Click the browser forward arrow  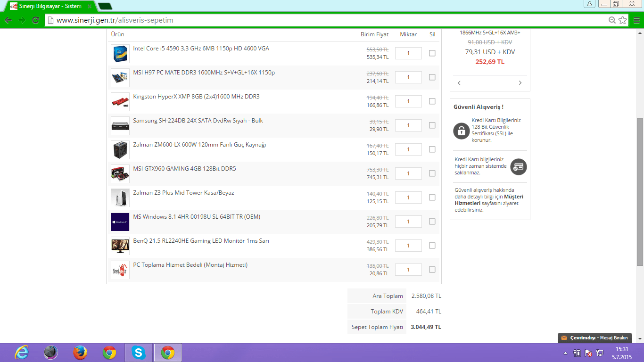(x=22, y=20)
